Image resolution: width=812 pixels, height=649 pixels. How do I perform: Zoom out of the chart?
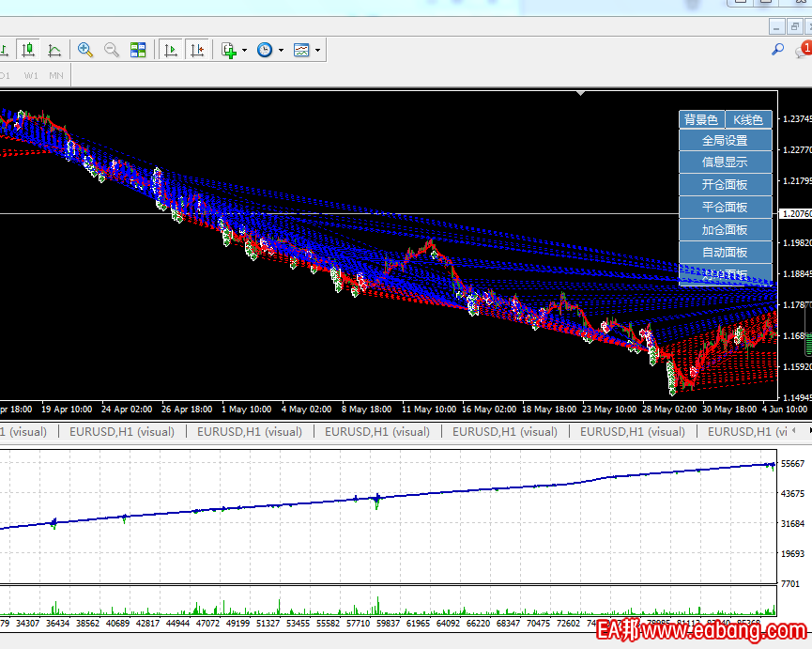tap(112, 50)
